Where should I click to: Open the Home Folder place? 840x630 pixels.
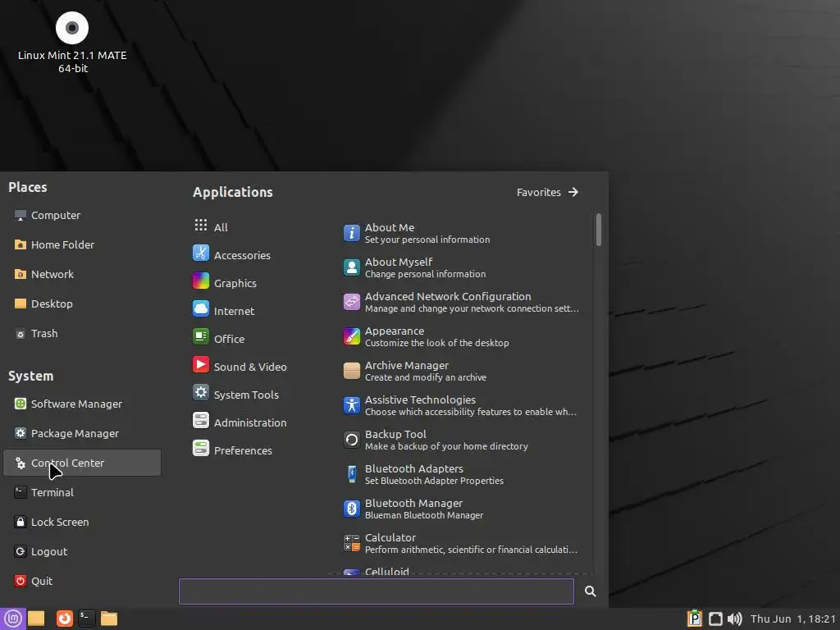tap(82, 244)
